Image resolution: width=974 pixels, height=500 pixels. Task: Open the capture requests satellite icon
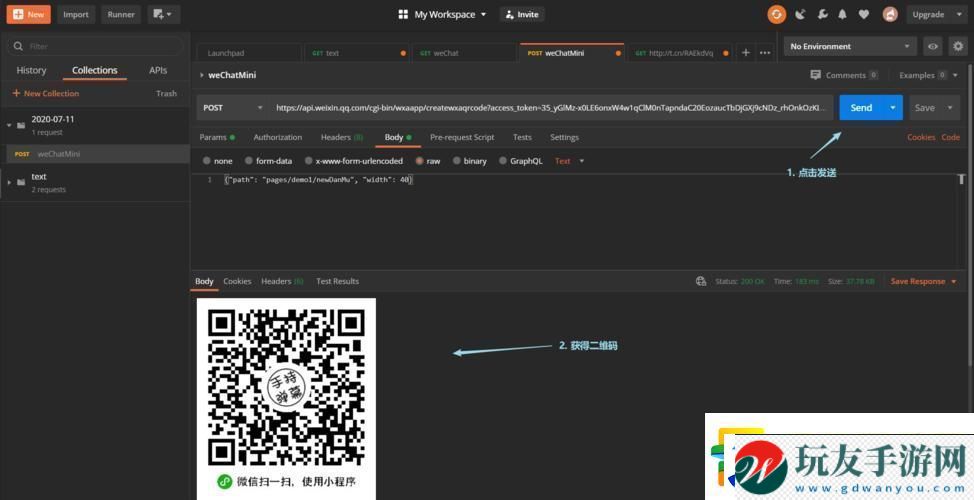tap(800, 14)
